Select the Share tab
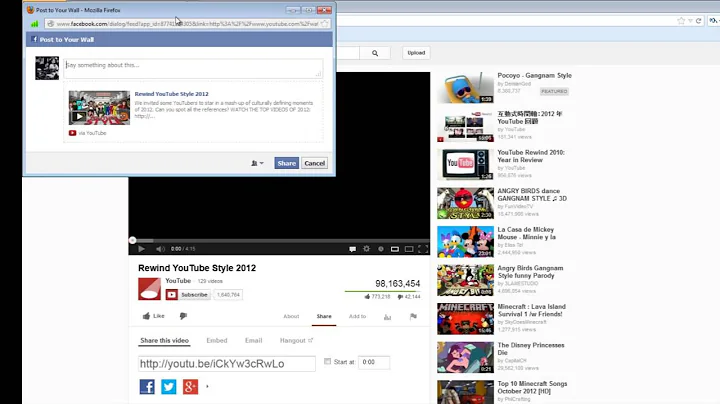720x404 pixels. 324,316
